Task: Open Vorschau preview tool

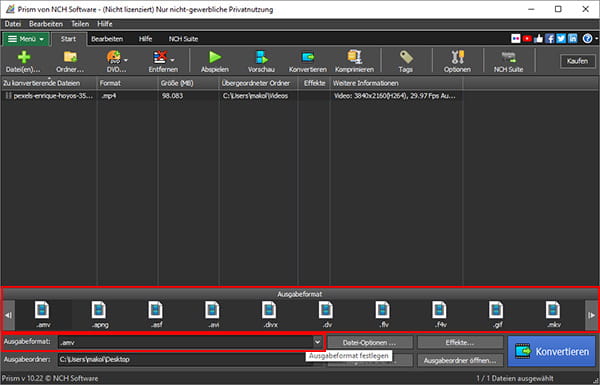Action: (261, 61)
